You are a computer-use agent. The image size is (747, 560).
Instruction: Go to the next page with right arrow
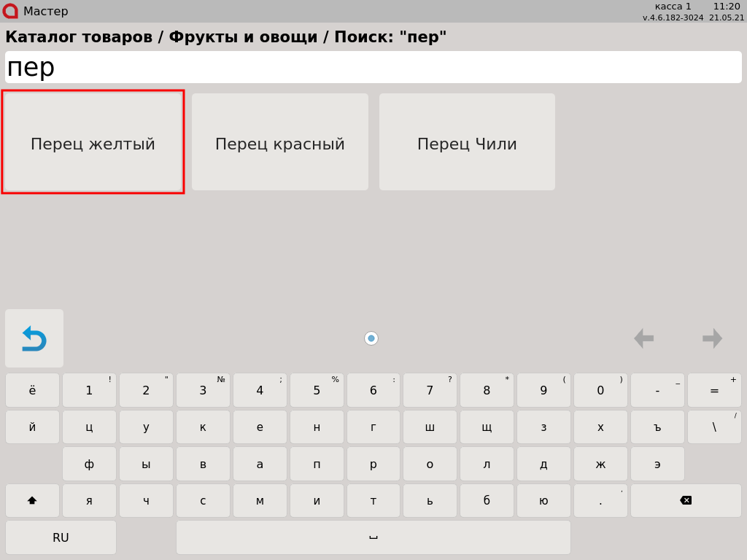[x=712, y=338]
